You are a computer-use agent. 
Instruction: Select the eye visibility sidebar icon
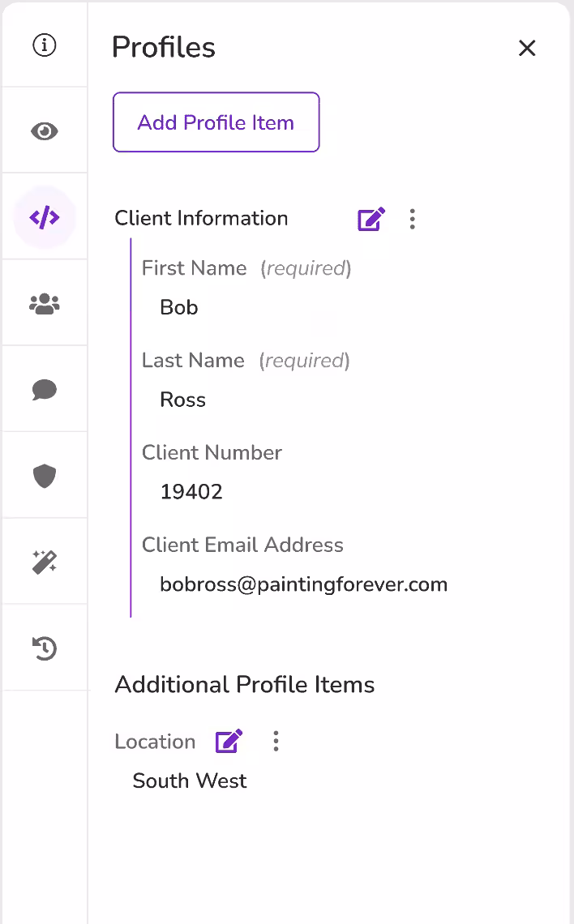click(x=45, y=130)
